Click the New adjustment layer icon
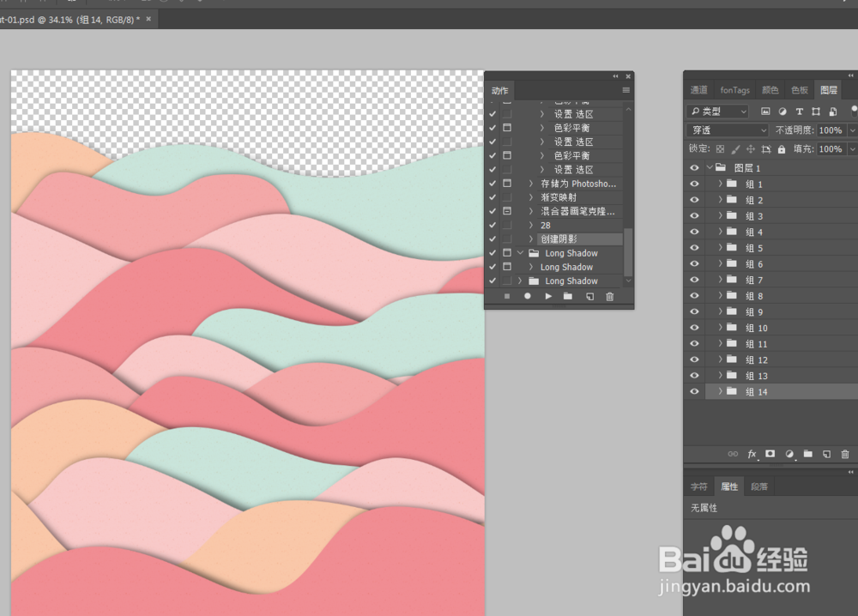The height and width of the screenshot is (616, 858). pos(789,454)
